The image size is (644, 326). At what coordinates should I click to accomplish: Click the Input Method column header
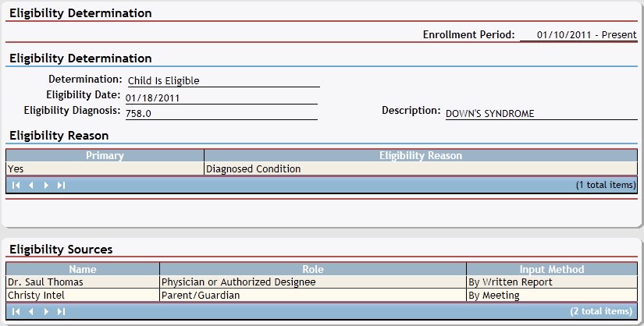point(551,269)
